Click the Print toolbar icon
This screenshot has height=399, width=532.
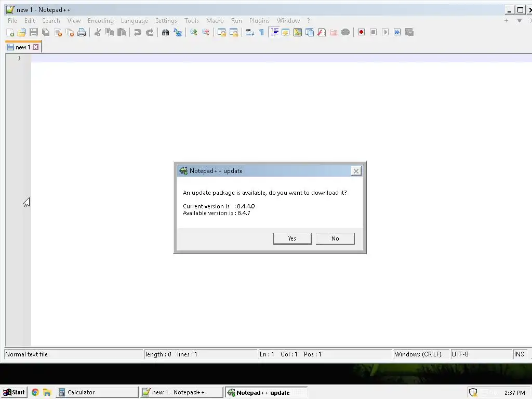click(x=82, y=32)
